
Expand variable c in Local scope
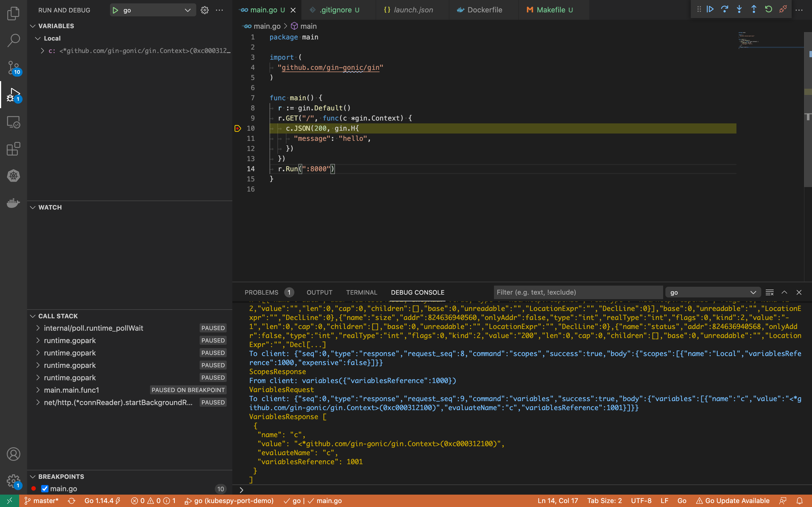point(42,51)
